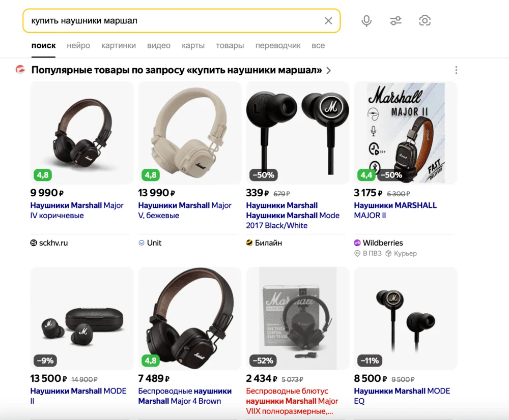Image resolution: width=509 pixels, height=420 pixels.
Task: Open the Unit store link
Action: pyautogui.click(x=154, y=243)
